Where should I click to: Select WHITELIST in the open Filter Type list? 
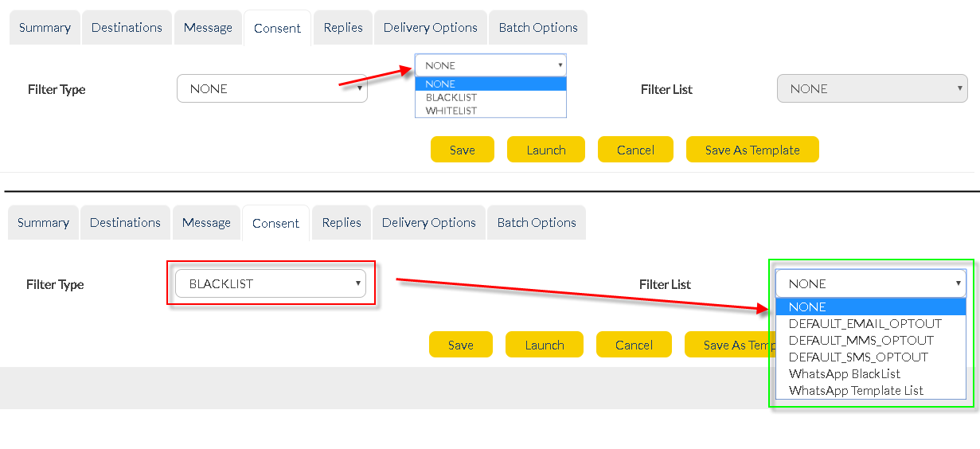[451, 111]
